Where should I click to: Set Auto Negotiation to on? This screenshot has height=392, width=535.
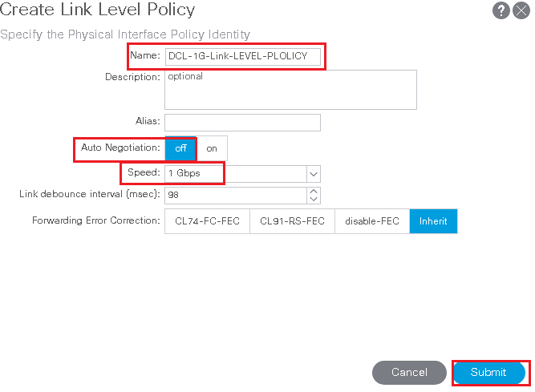click(212, 148)
